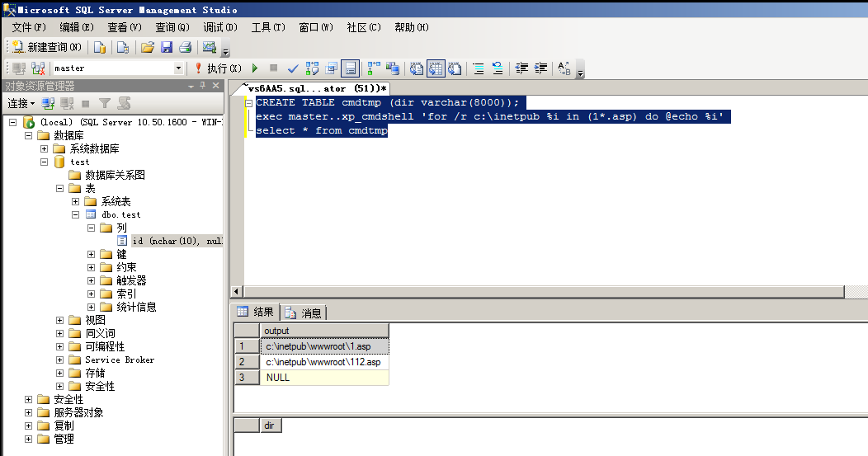Open the Query Options icon
The image size is (868, 456).
coord(331,68)
